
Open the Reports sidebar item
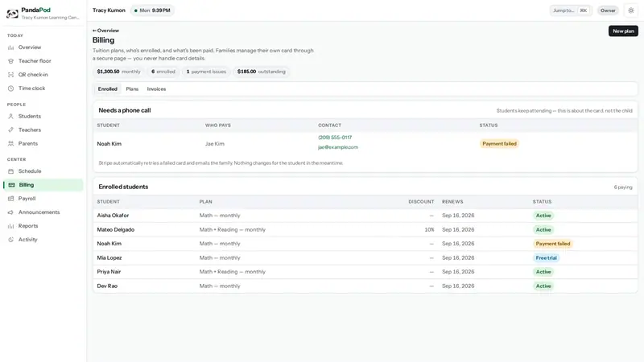tap(43, 226)
